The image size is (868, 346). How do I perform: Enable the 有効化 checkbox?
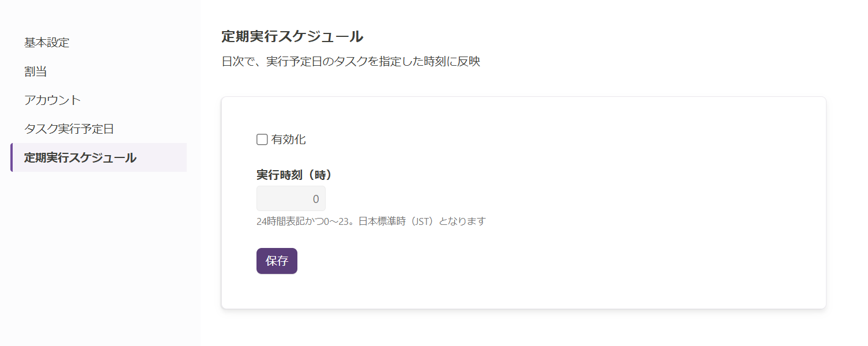(262, 140)
